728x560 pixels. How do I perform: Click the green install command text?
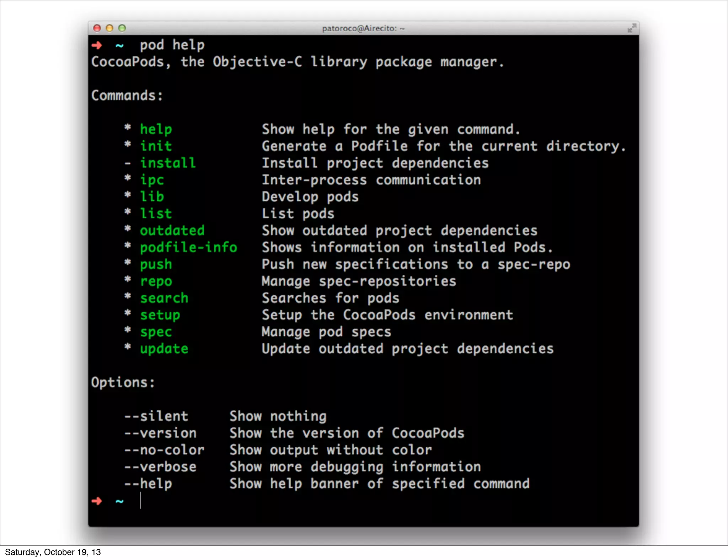(167, 163)
